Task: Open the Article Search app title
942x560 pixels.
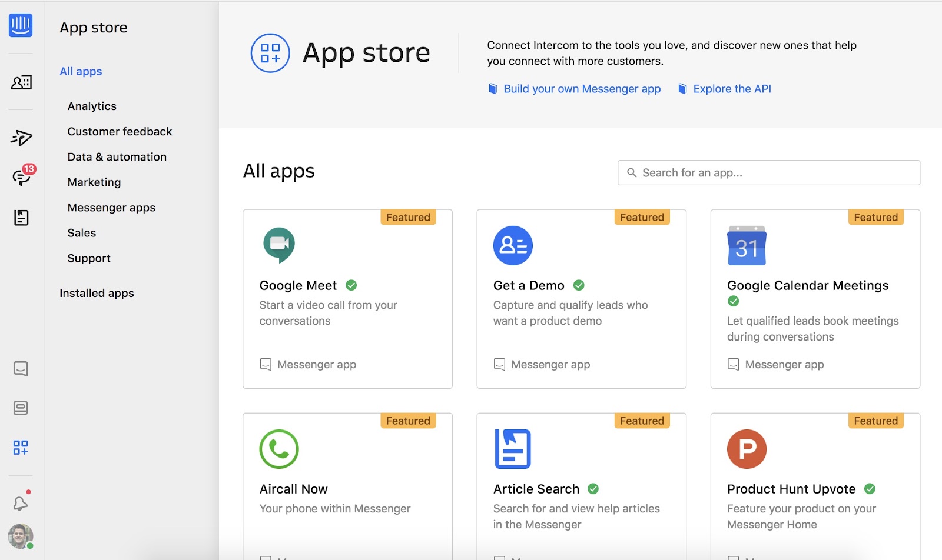Action: coord(536,489)
